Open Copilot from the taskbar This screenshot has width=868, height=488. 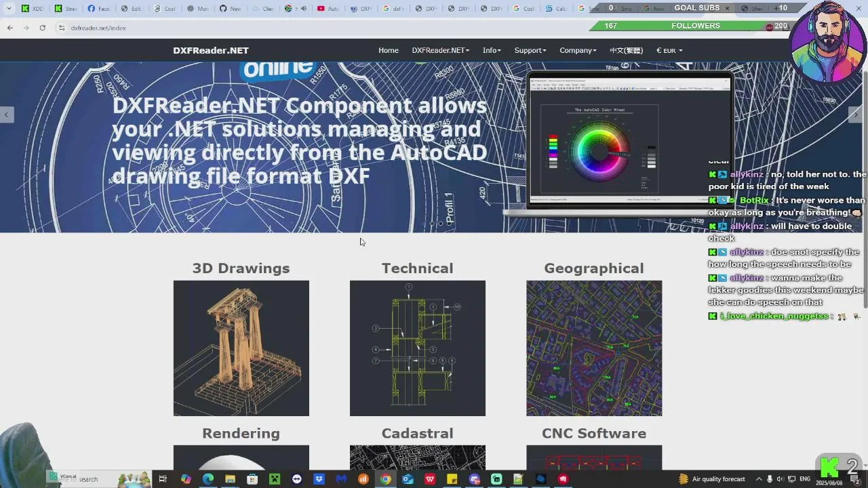(x=186, y=479)
